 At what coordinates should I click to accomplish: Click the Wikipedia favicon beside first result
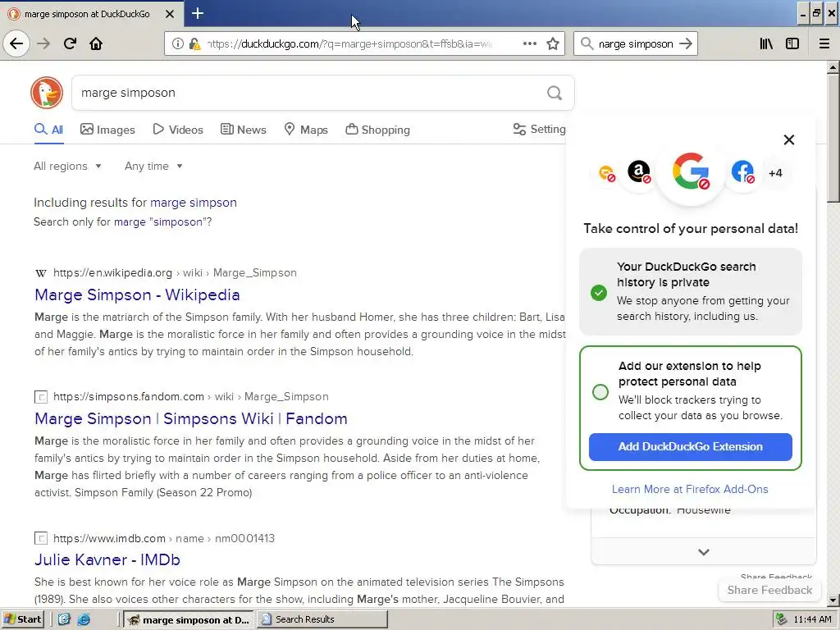point(41,273)
